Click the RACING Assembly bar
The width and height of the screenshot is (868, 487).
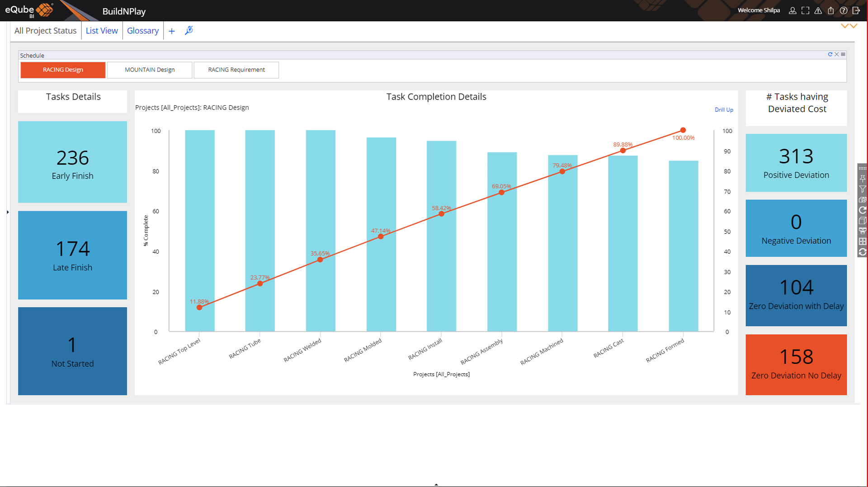tap(502, 242)
